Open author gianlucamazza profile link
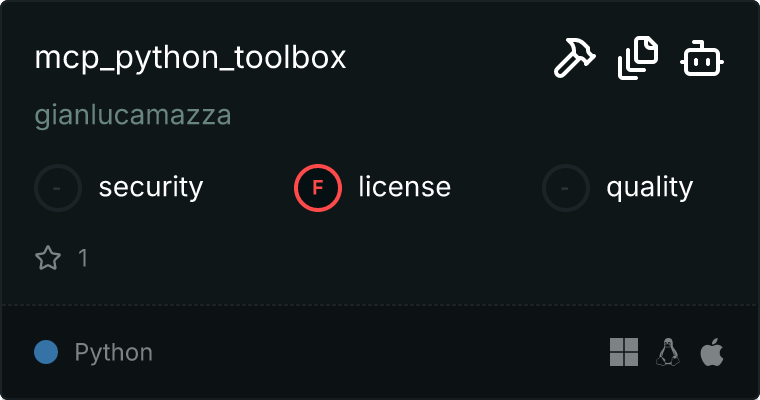The width and height of the screenshot is (760, 400). click(133, 115)
